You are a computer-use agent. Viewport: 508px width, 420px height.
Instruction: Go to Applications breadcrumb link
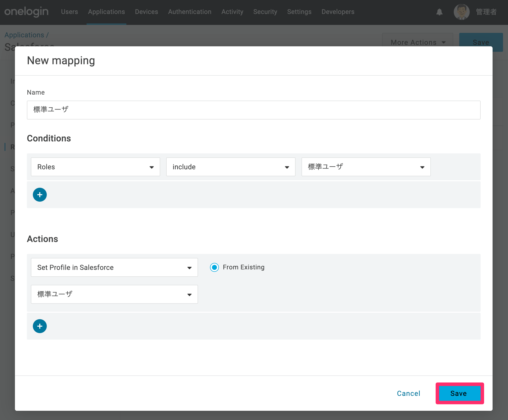24,35
